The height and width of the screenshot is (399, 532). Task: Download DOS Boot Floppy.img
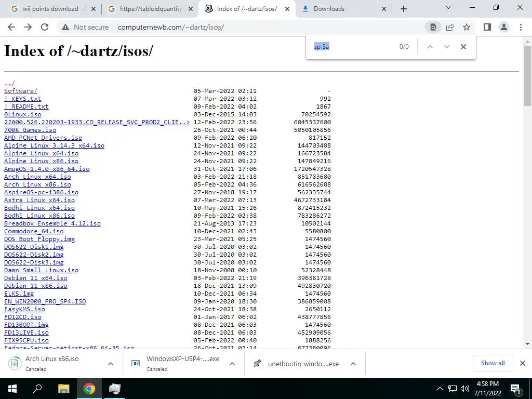tap(39, 239)
